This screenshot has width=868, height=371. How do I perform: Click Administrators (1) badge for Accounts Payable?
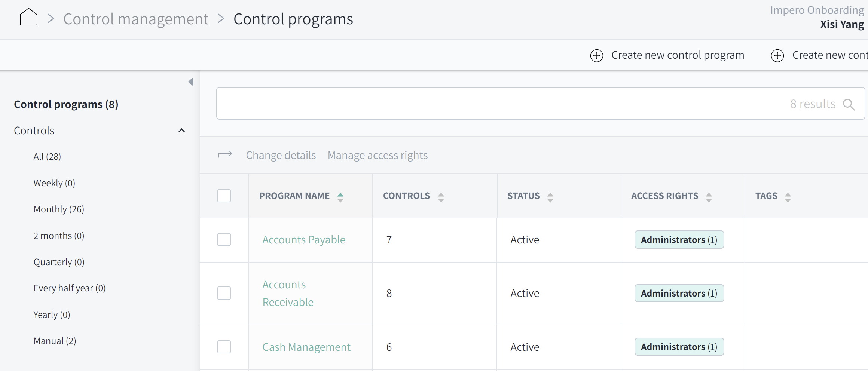pyautogui.click(x=679, y=240)
